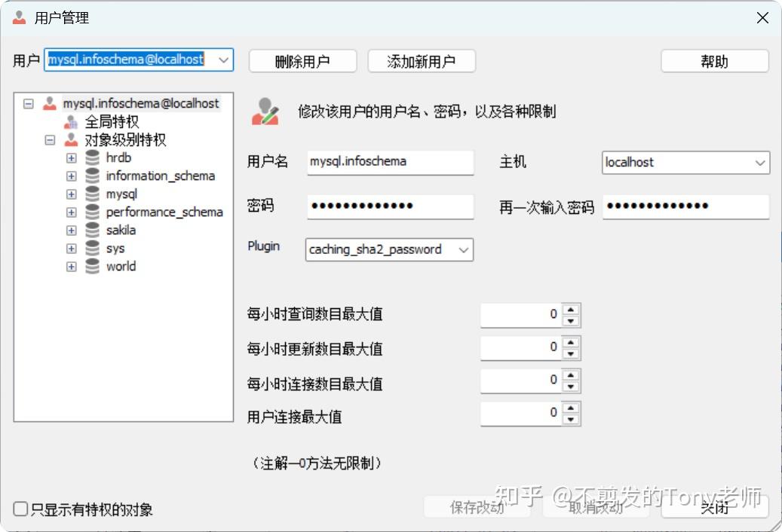Increment 每小时查询数目最大值 with the up stepper
The width and height of the screenshot is (782, 532).
point(572,310)
